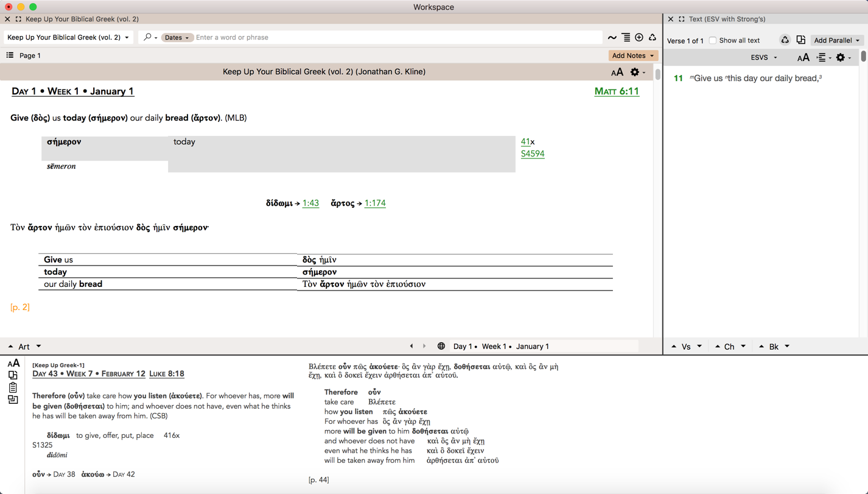The width and height of the screenshot is (868, 494).
Task: Click the recycle icon in ESV text pane
Action: pos(785,40)
